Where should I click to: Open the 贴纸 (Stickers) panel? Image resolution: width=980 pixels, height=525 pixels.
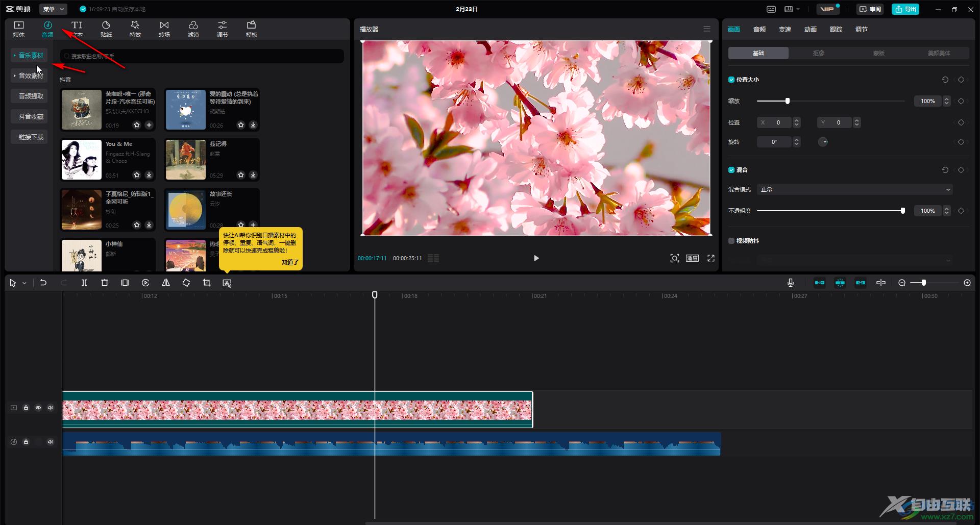[x=106, y=29]
